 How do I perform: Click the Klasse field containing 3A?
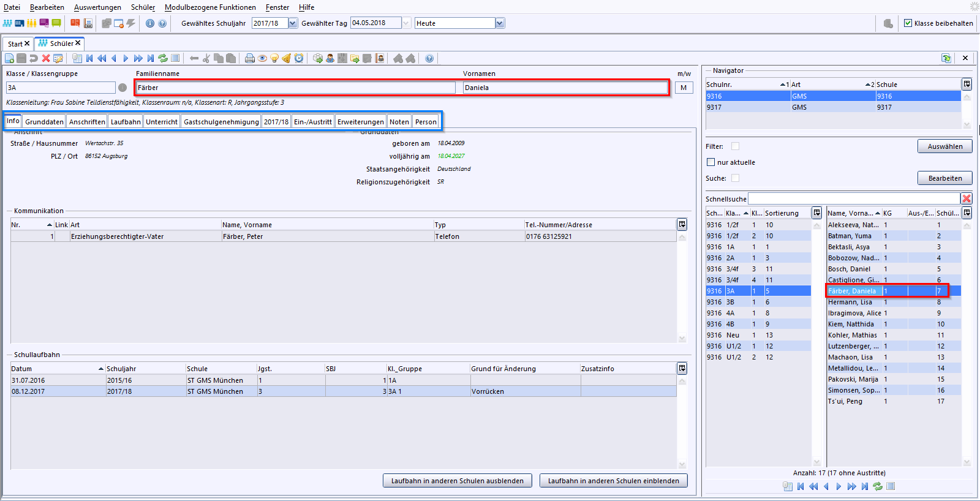(61, 88)
